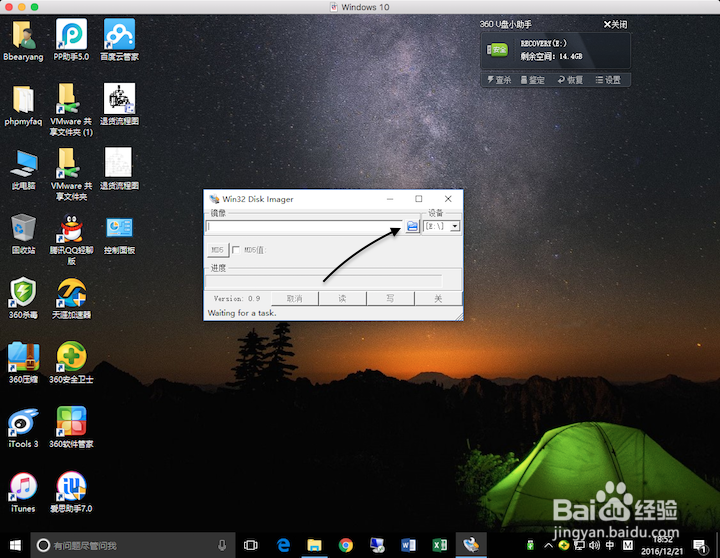Viewport: 720px width, 558px height.
Task: Click 鉴定 in the 360 U盘 helper
Action: (533, 80)
